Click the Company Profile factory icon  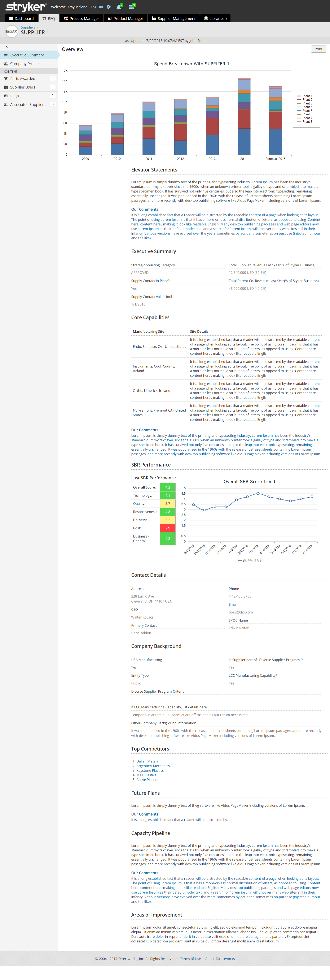[6, 64]
